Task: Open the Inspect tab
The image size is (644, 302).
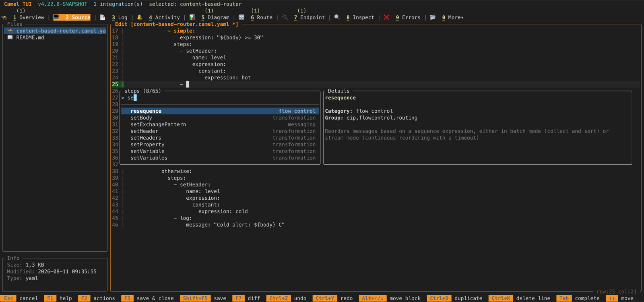Action: tap(360, 17)
